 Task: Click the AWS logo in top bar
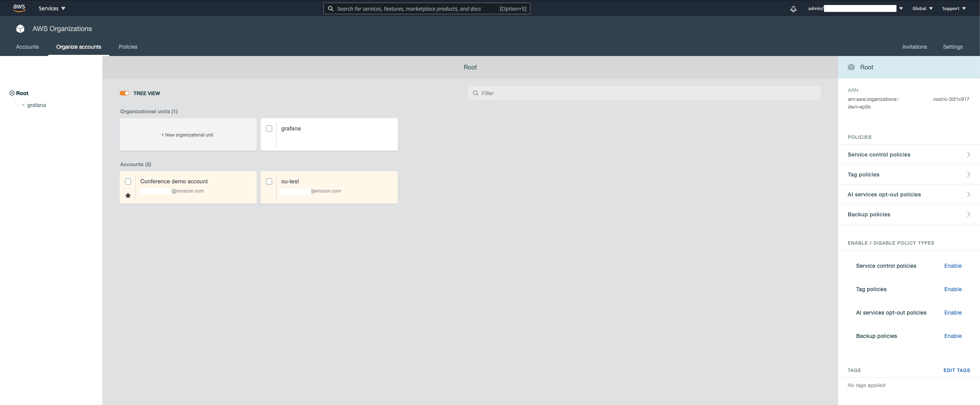[18, 8]
